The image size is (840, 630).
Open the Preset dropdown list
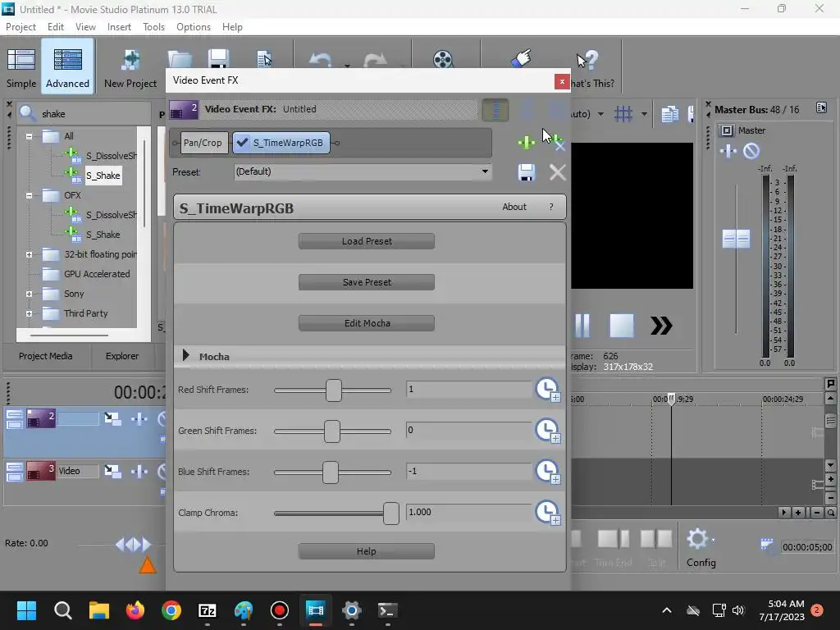485,171
